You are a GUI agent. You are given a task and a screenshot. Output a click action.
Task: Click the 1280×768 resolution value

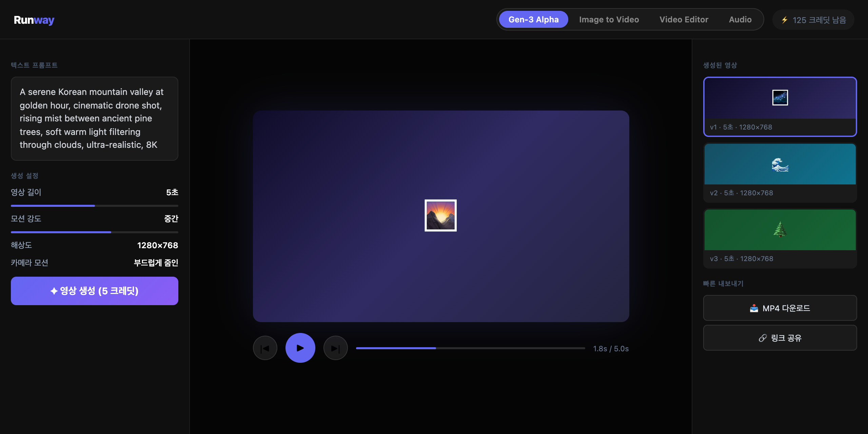click(158, 245)
